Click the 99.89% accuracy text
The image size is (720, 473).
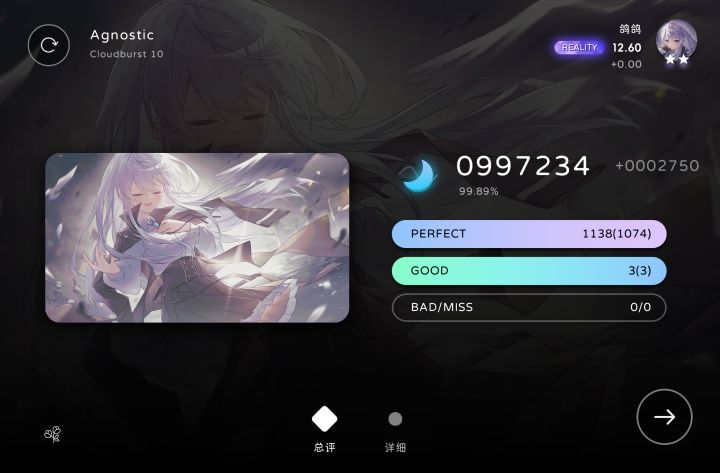coord(478,191)
